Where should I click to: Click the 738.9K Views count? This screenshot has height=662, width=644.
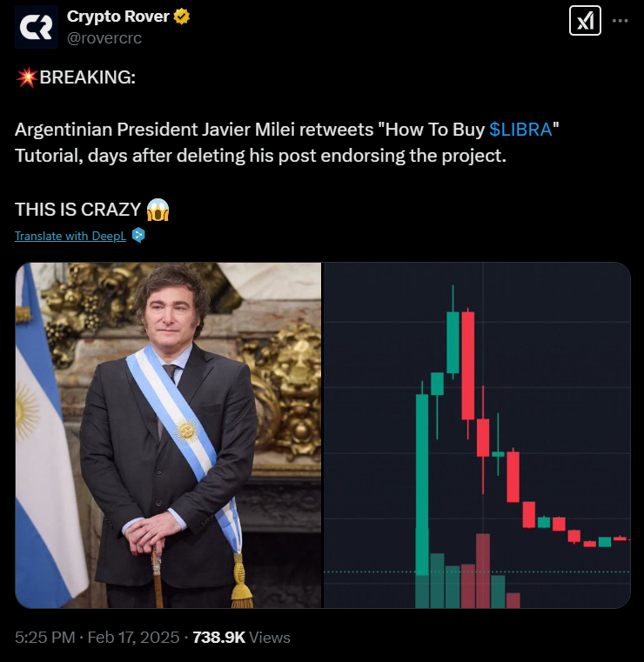coord(242,638)
